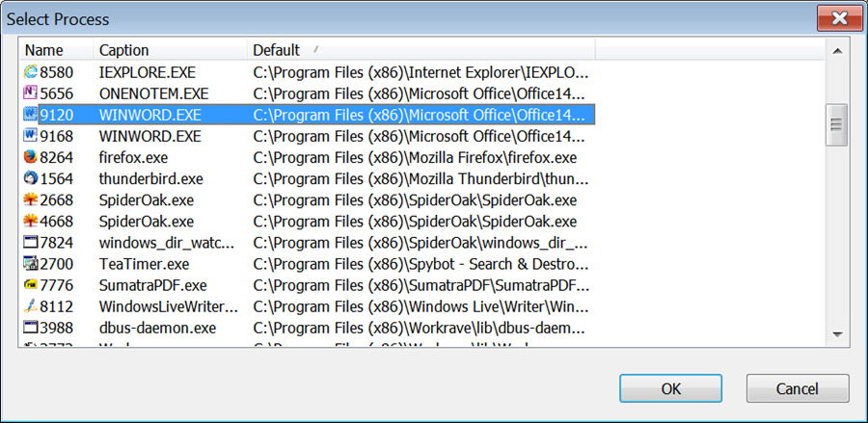The image size is (868, 423).
Task: Click the SpiderOak icon for process 2668
Action: (31, 199)
